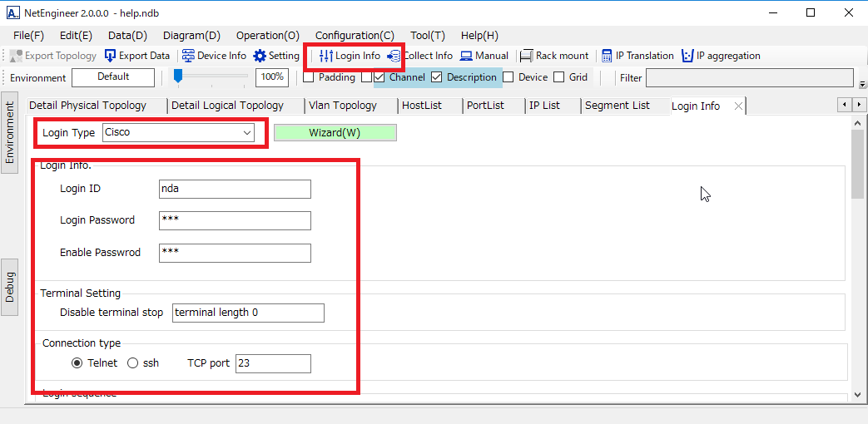
Task: Open the IP aggregation tool
Action: [687, 56]
